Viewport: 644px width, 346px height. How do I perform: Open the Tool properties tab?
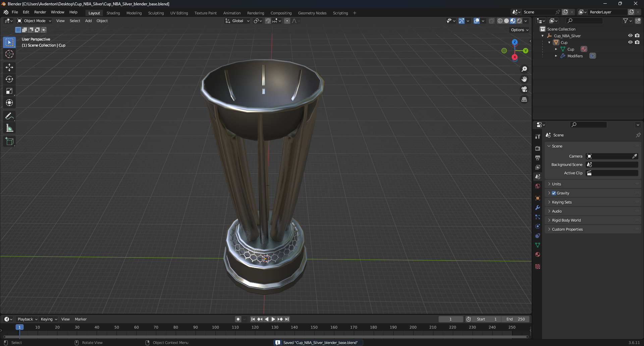pos(538,136)
